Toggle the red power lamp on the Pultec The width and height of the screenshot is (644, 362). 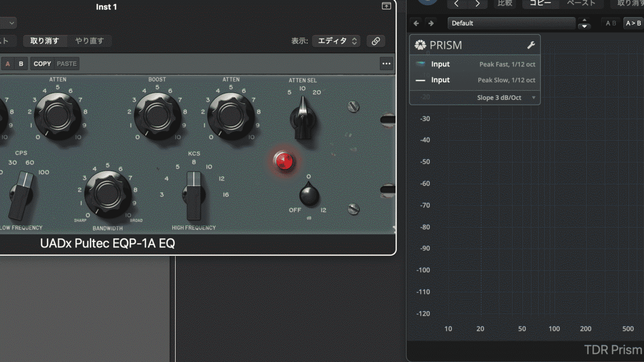(x=283, y=161)
